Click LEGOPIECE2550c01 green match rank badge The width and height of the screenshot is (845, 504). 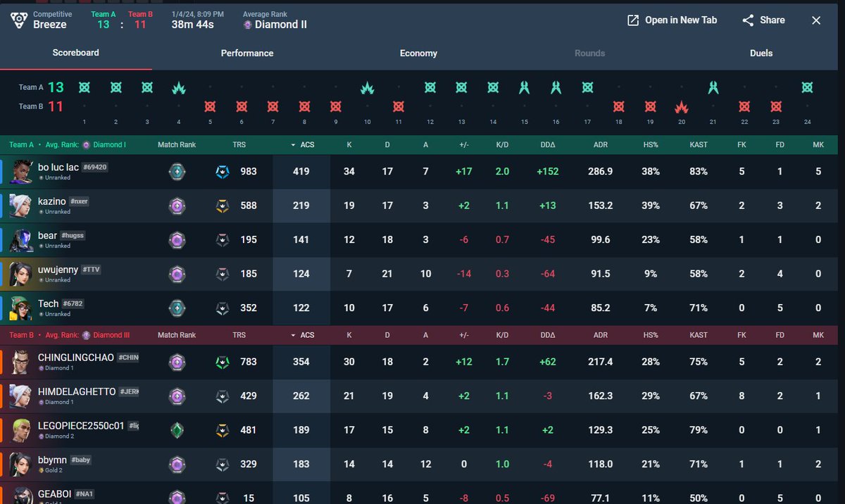tap(177, 430)
